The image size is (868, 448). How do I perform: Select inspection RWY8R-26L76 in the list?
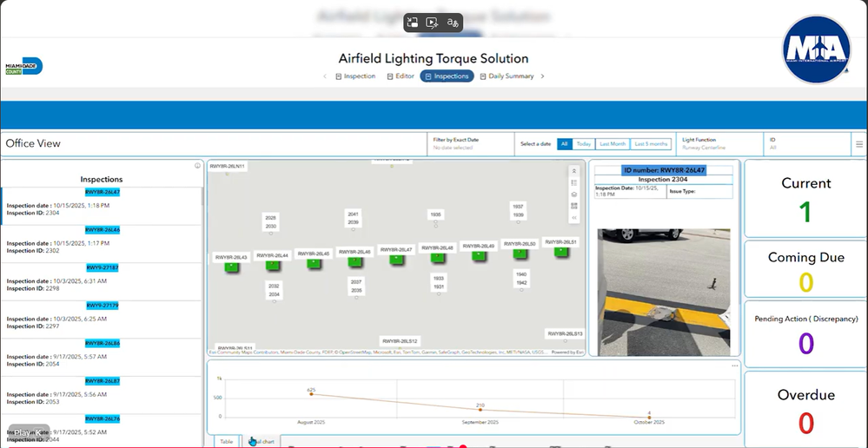click(x=102, y=431)
